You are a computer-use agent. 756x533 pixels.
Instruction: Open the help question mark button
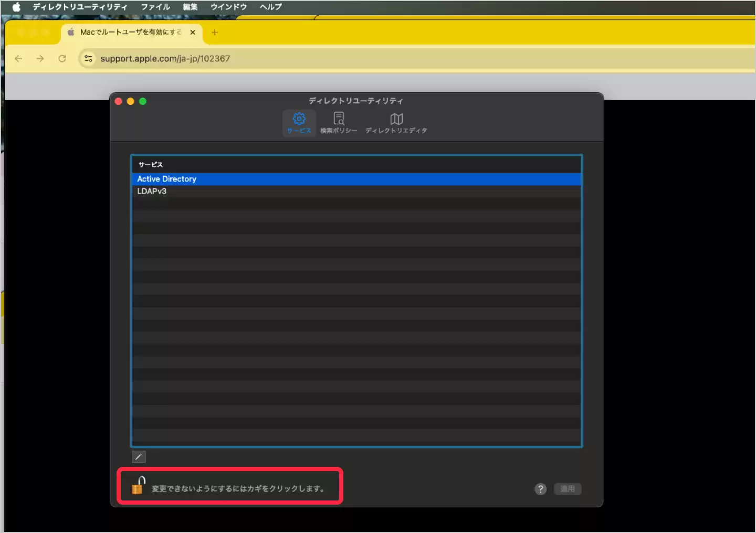(x=540, y=489)
